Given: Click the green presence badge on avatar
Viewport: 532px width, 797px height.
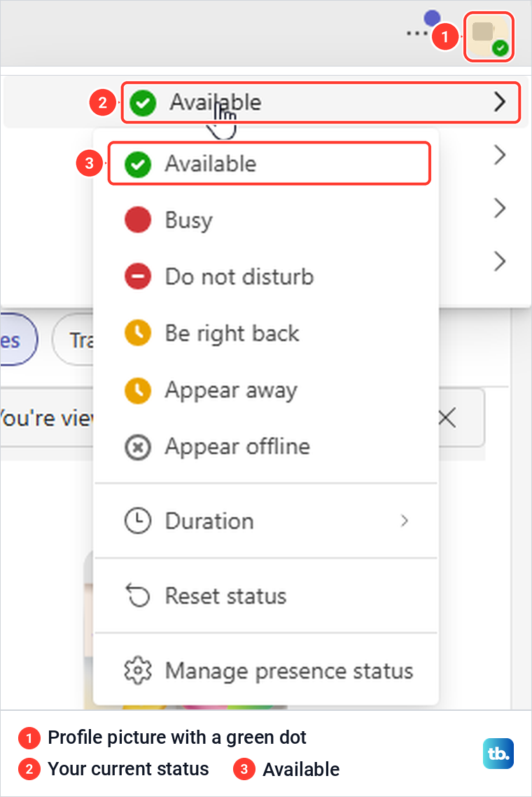Looking at the screenshot, I should [x=500, y=48].
